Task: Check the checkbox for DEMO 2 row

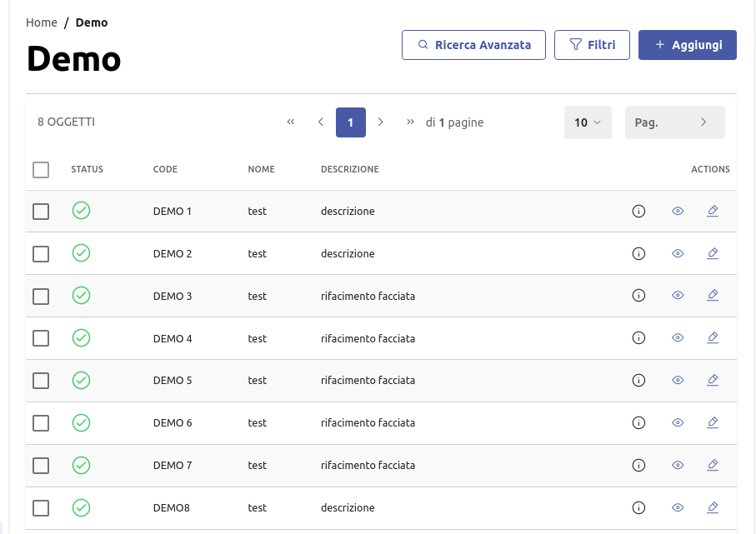Action: 41,254
